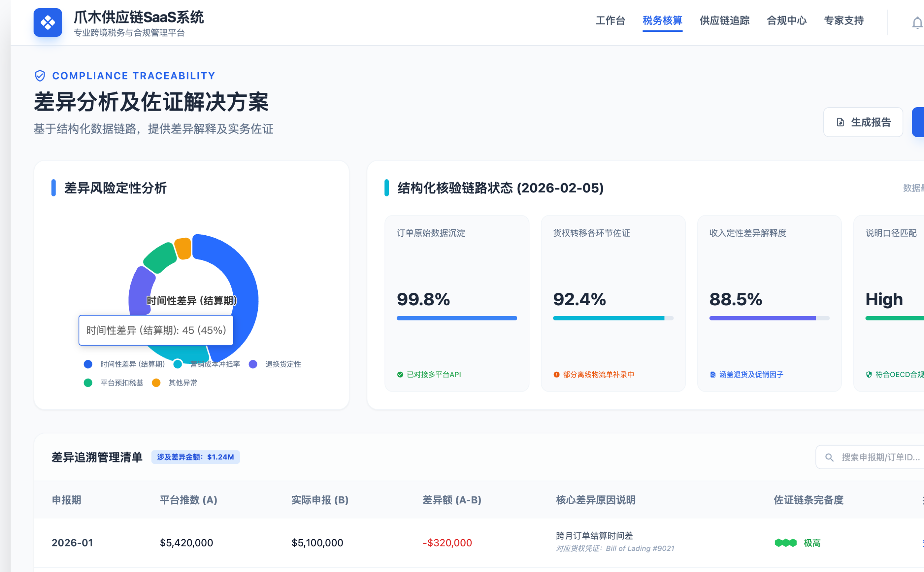Click the shield icon next to 符合OECD合规
Viewport: 924px width, 572px height.
pyautogui.click(x=869, y=375)
